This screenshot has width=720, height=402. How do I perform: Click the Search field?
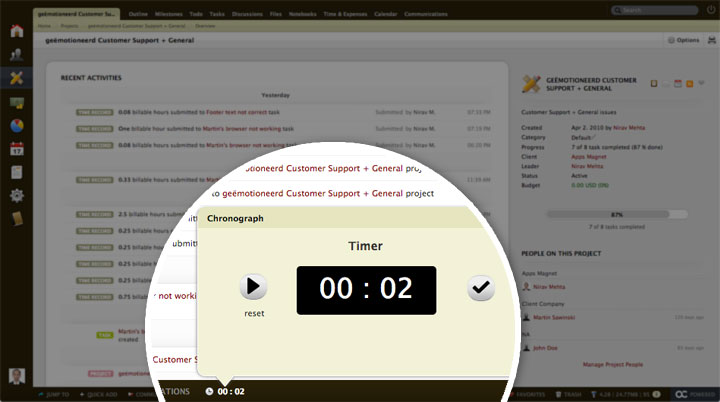654,10
